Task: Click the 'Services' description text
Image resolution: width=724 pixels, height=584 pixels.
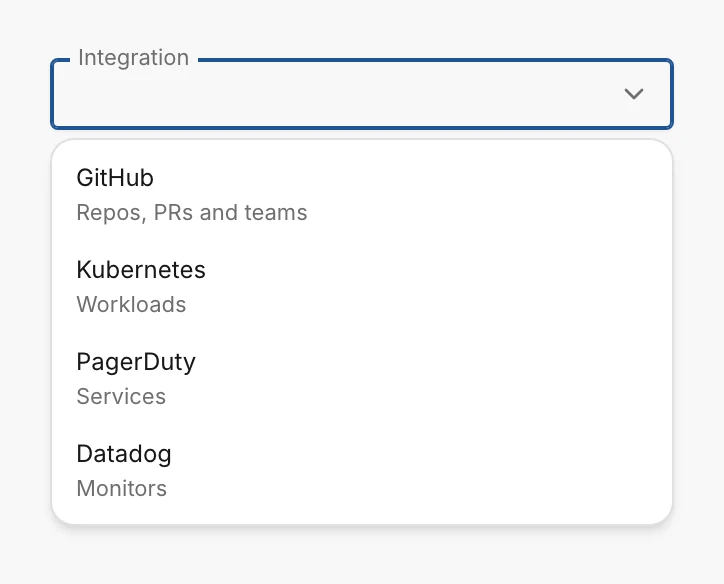Action: point(121,397)
